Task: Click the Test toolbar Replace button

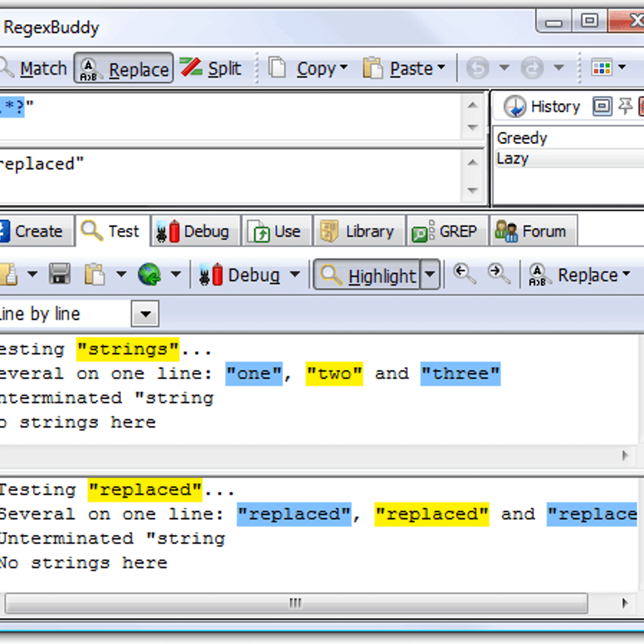Action: (x=579, y=275)
